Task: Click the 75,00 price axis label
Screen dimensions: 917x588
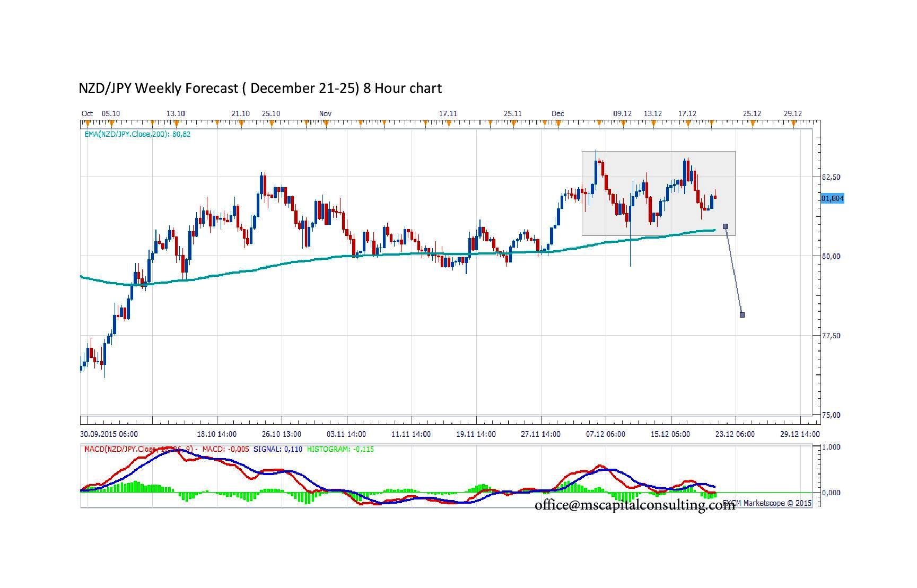Action: (831, 415)
